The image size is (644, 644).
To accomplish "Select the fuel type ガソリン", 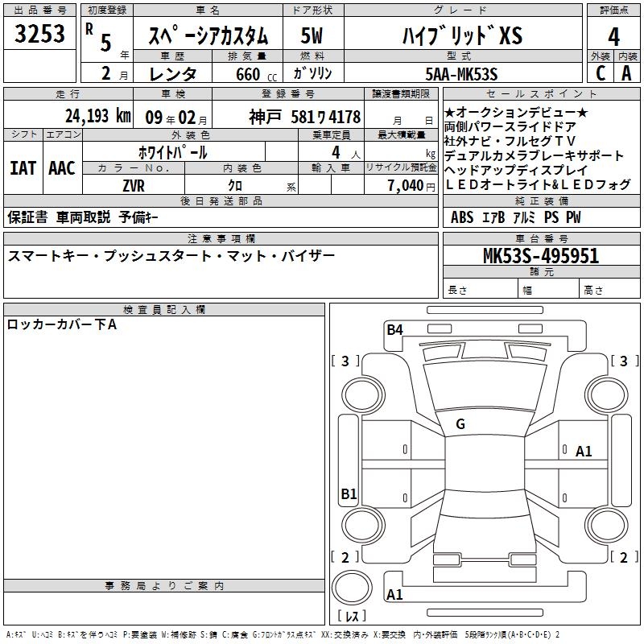I will coord(312,73).
